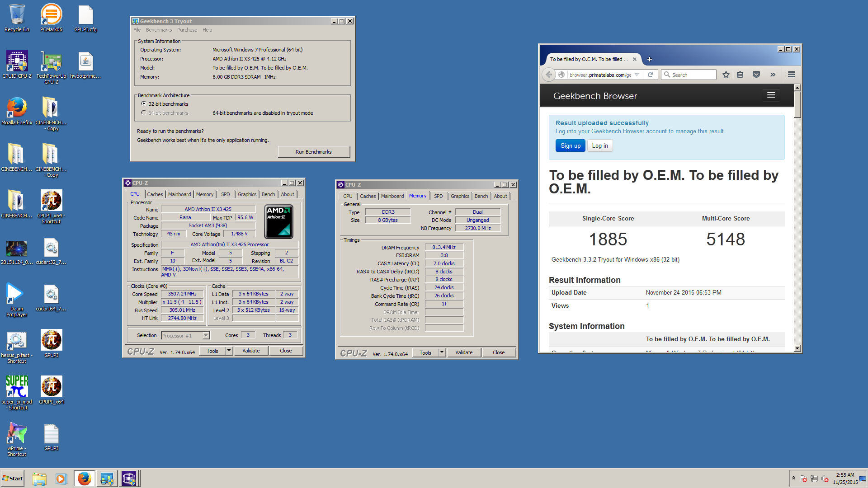Open the CPUID CPU-Z desktop shortcut

point(17,64)
